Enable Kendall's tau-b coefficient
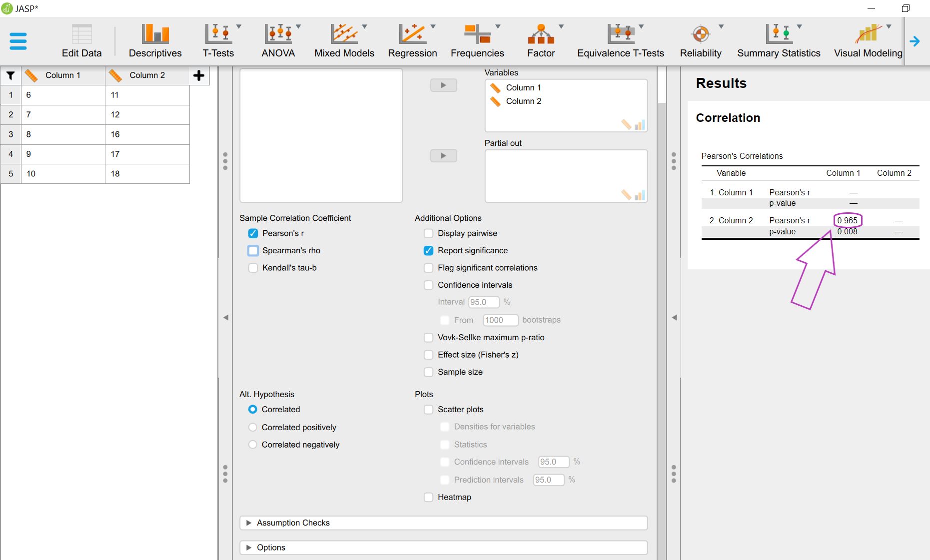930x560 pixels. click(x=253, y=268)
